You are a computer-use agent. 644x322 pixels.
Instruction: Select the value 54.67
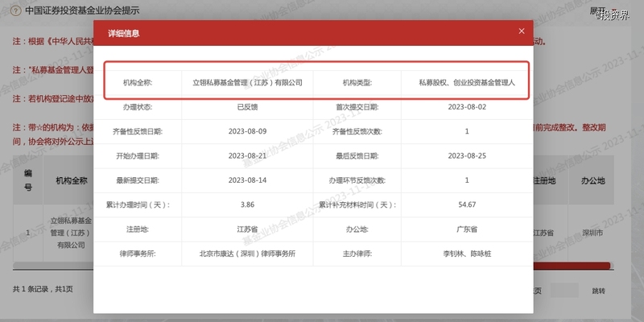point(467,204)
